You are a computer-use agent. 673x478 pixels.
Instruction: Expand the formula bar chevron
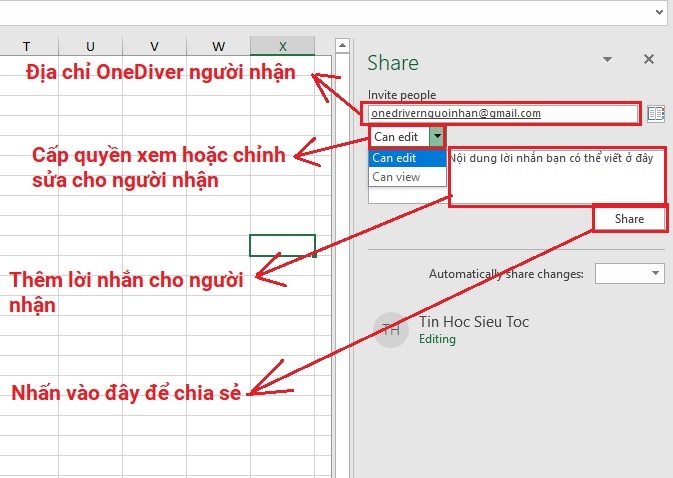point(660,12)
